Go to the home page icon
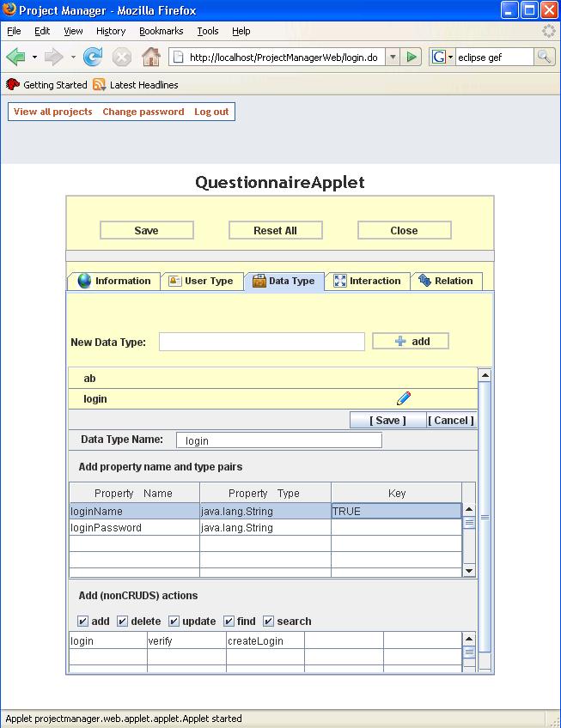Viewport: 561px width, 728px height. click(150, 58)
